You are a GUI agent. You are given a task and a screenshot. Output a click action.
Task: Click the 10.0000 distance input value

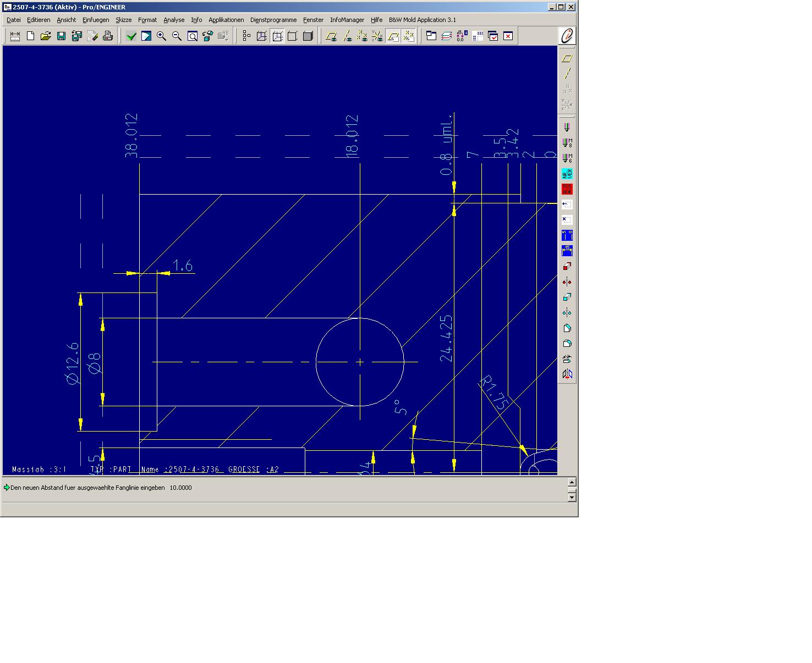pos(180,488)
